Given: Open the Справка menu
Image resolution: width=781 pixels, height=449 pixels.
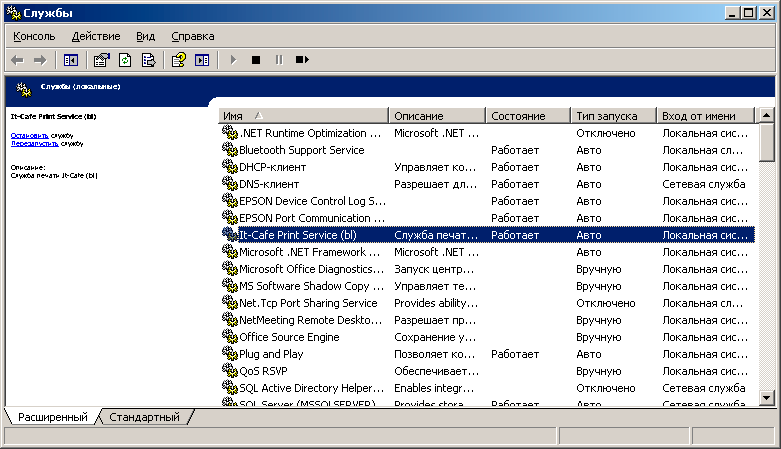Looking at the screenshot, I should (193, 36).
